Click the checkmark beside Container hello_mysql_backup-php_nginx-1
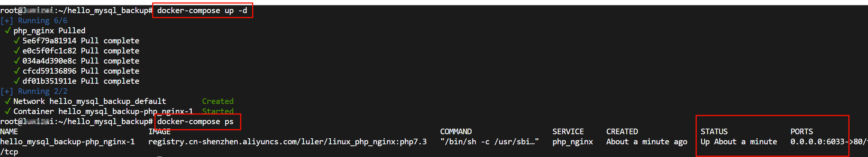Screen dimensions: 868x157 pyautogui.click(x=7, y=111)
